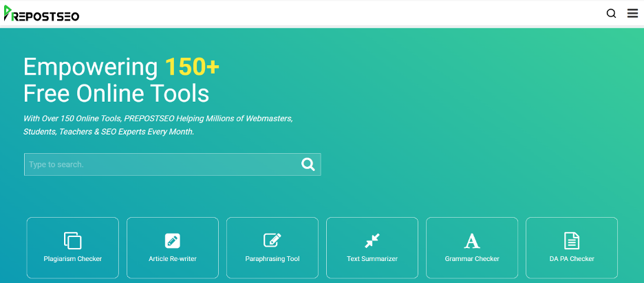
Task: Click the search field magnifier button
Action: pos(308,164)
